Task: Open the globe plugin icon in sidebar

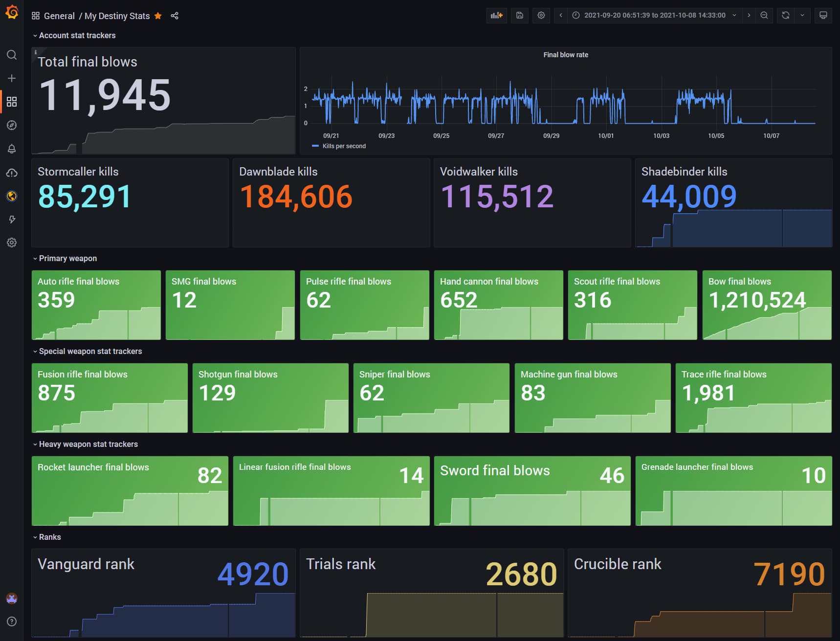Action: pyautogui.click(x=12, y=196)
